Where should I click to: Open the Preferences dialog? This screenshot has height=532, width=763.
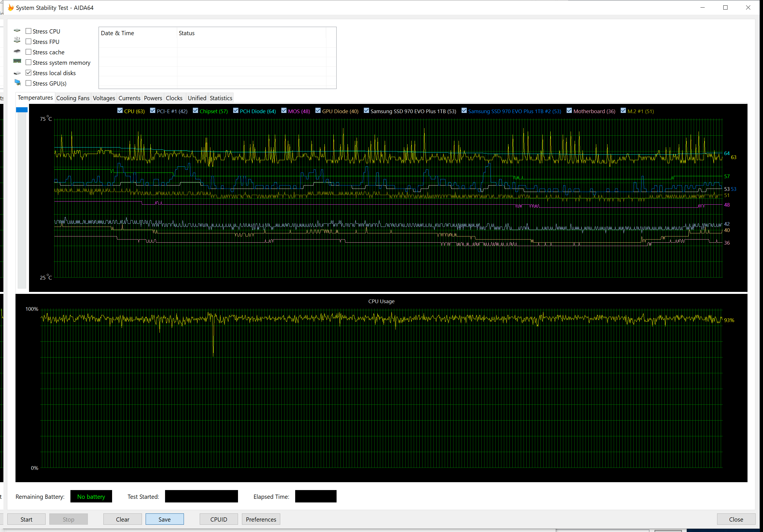(261, 519)
